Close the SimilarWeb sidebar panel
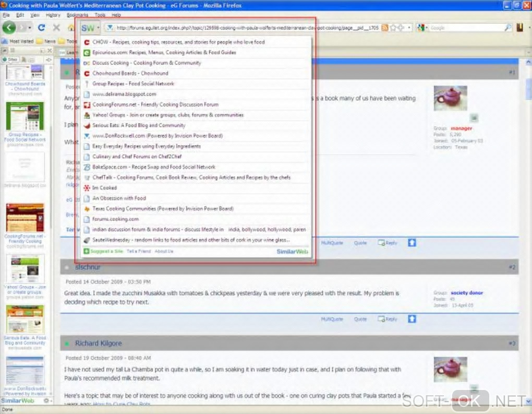 pyautogui.click(x=50, y=50)
